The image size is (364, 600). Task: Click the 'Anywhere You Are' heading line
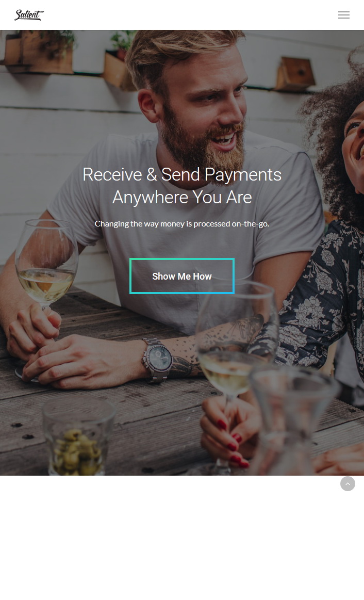[182, 198]
